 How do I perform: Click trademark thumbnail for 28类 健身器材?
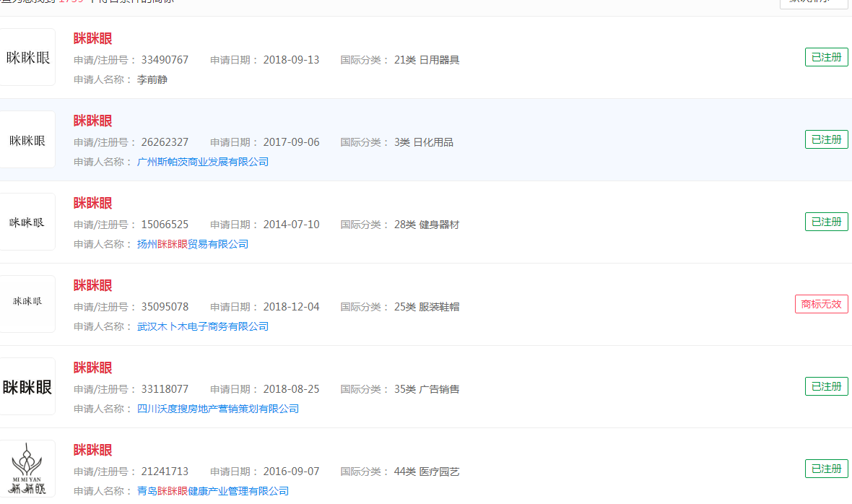(27, 222)
